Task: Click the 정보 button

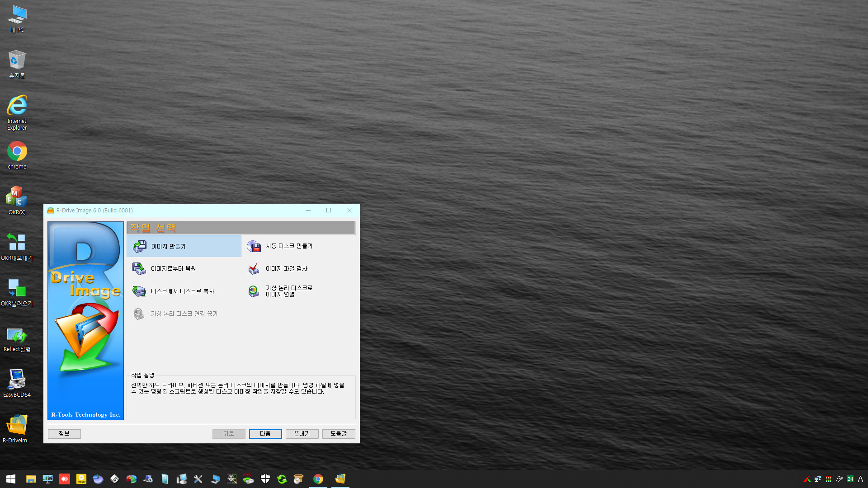Action: [x=64, y=434]
